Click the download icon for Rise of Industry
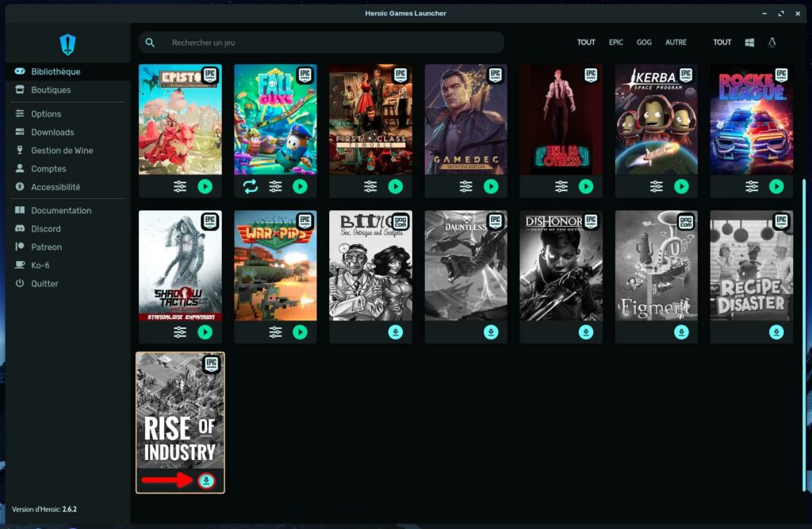The width and height of the screenshot is (812, 529). point(206,481)
